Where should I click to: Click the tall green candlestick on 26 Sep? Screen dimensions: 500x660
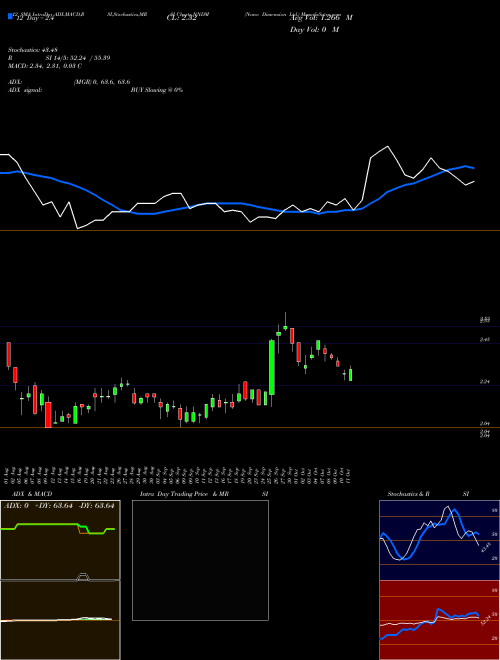(x=272, y=367)
